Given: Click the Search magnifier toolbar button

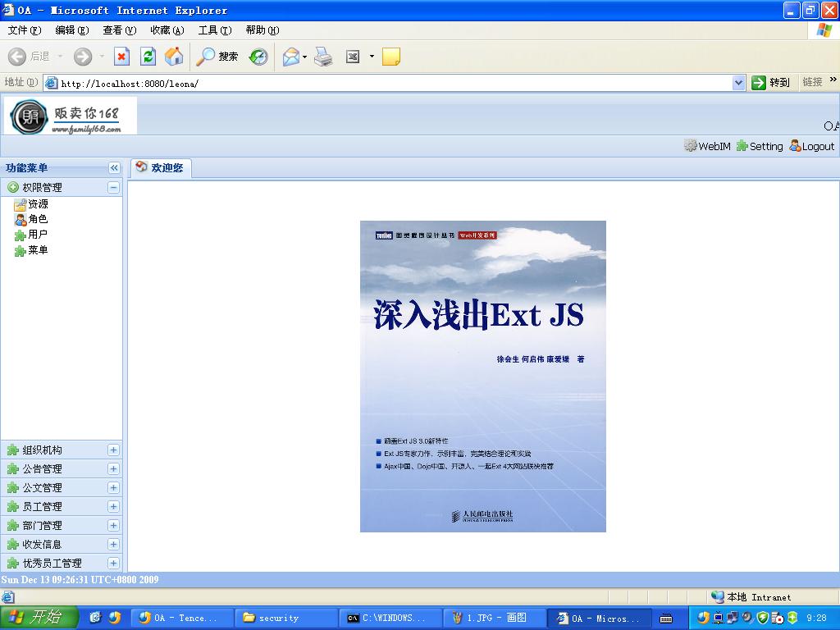Looking at the screenshot, I should coord(217,57).
